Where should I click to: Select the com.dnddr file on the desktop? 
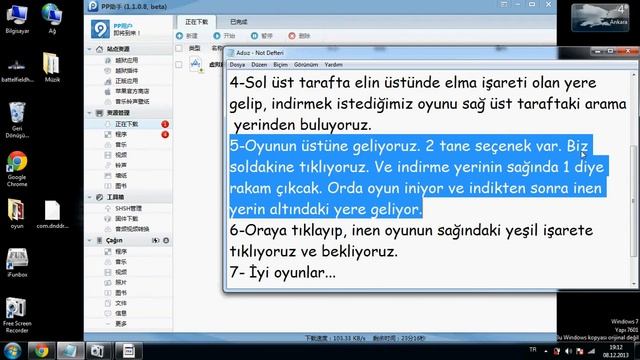(52, 213)
